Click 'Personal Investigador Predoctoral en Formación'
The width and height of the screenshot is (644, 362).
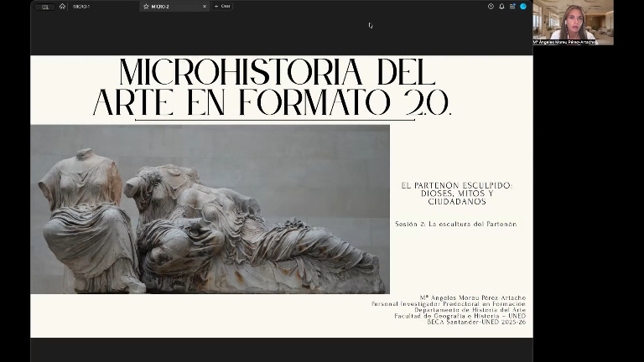449,303
